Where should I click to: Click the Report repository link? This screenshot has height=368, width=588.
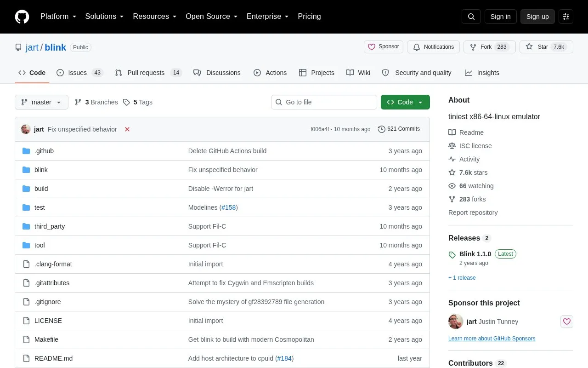473,213
